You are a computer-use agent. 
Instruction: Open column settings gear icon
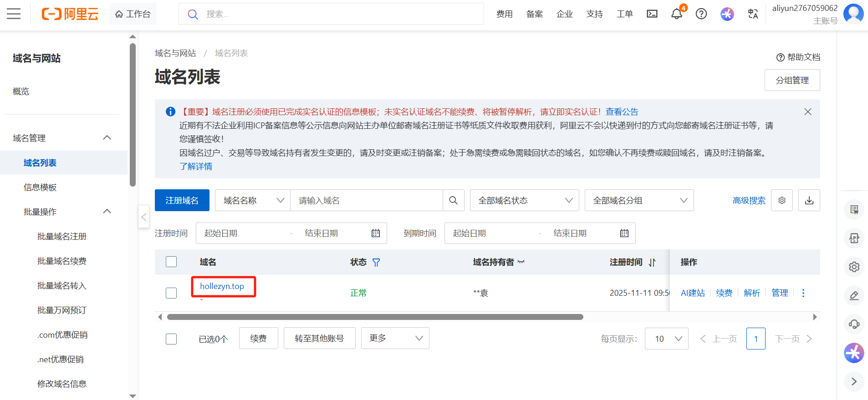click(x=781, y=200)
